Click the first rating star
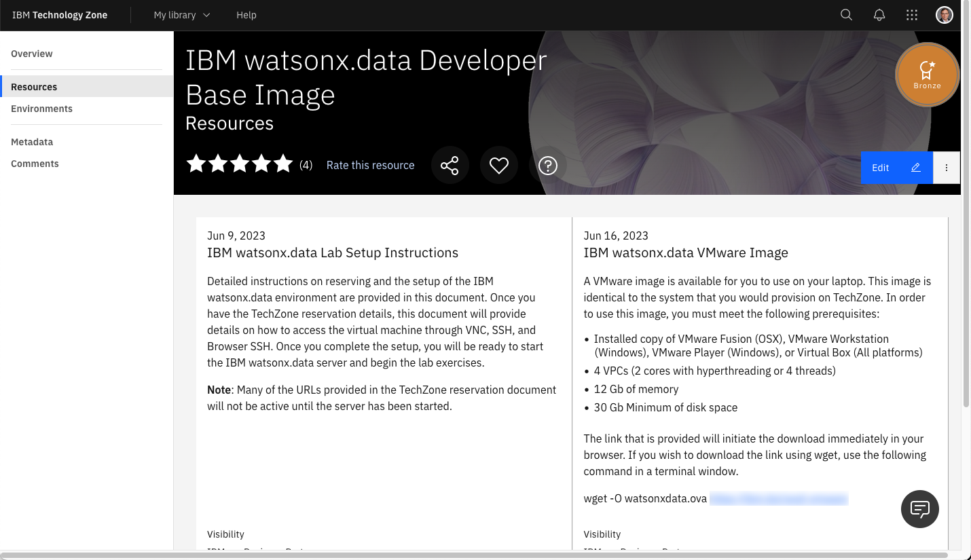The width and height of the screenshot is (971, 560). click(x=196, y=164)
